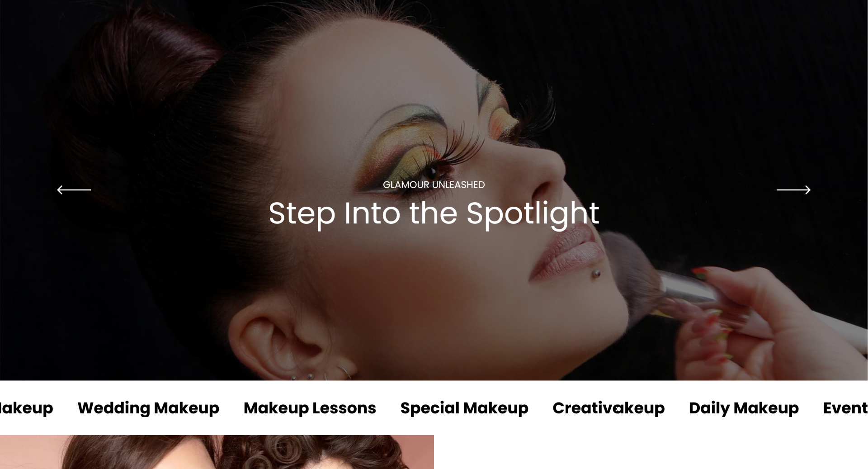The width and height of the screenshot is (868, 469).
Task: Click the "Step Into the Spotlight" heading
Action: (x=434, y=213)
